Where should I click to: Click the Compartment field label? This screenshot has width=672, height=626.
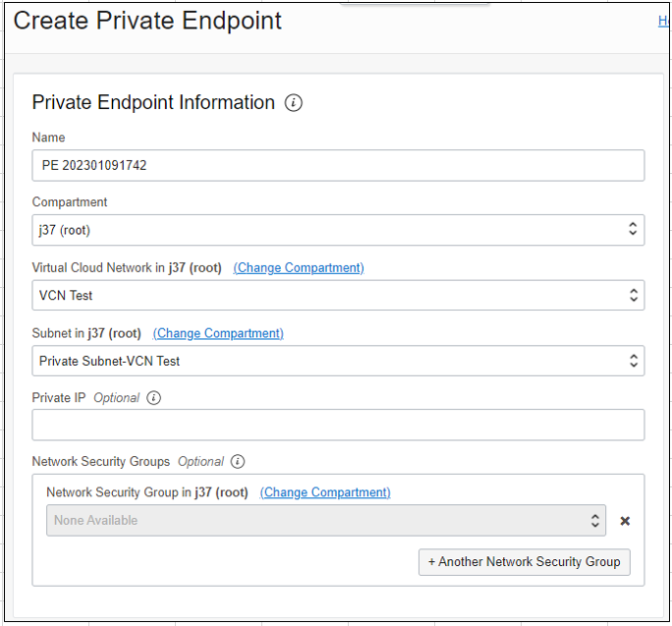[x=70, y=201]
